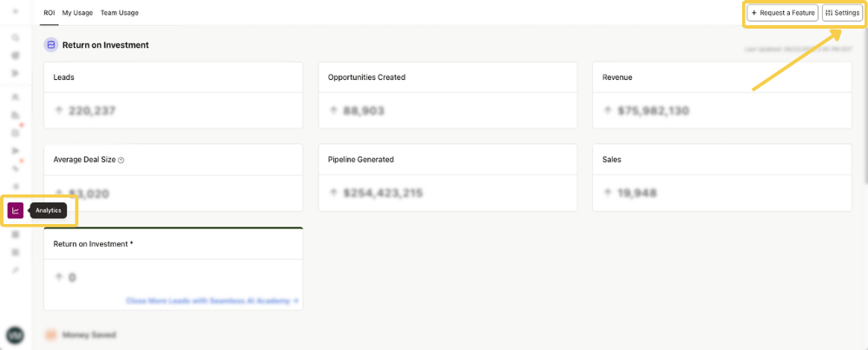The image size is (868, 350).
Task: Open the Team Usage tab
Action: (120, 13)
